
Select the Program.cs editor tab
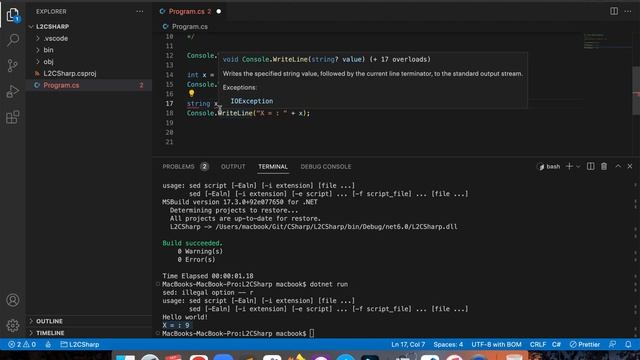tap(187, 11)
